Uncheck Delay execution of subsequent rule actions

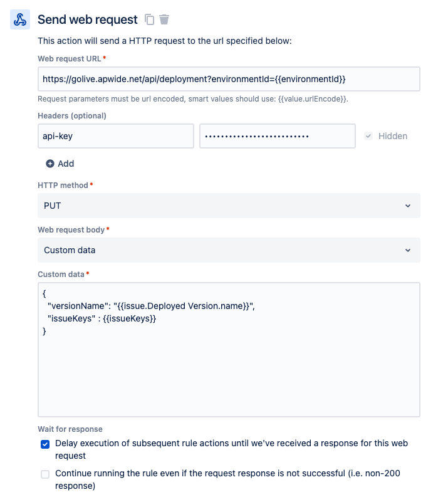[45, 444]
